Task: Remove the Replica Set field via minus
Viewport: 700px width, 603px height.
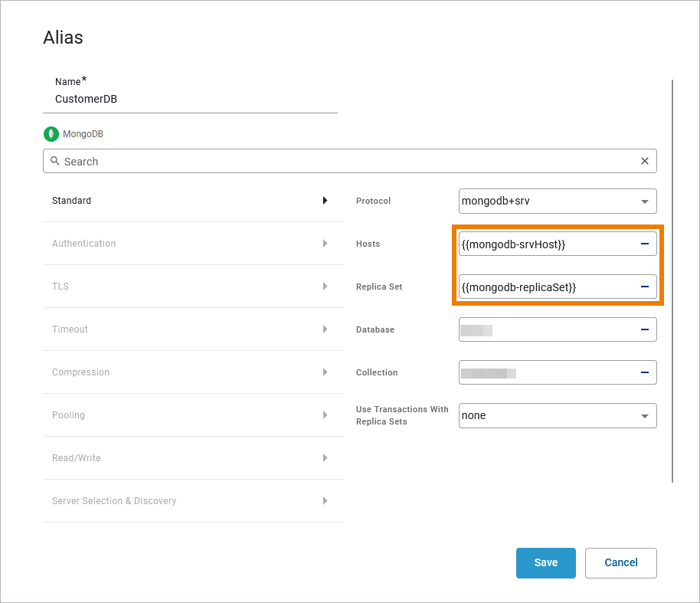Action: [645, 287]
